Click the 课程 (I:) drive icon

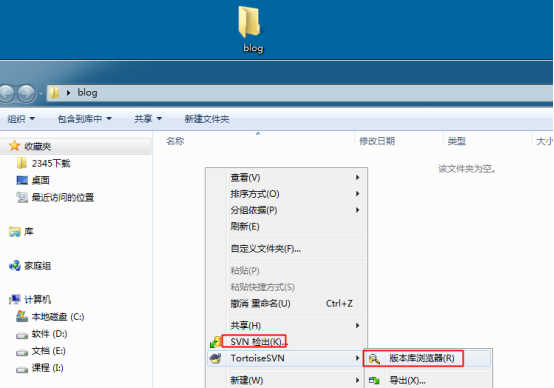coord(22,369)
